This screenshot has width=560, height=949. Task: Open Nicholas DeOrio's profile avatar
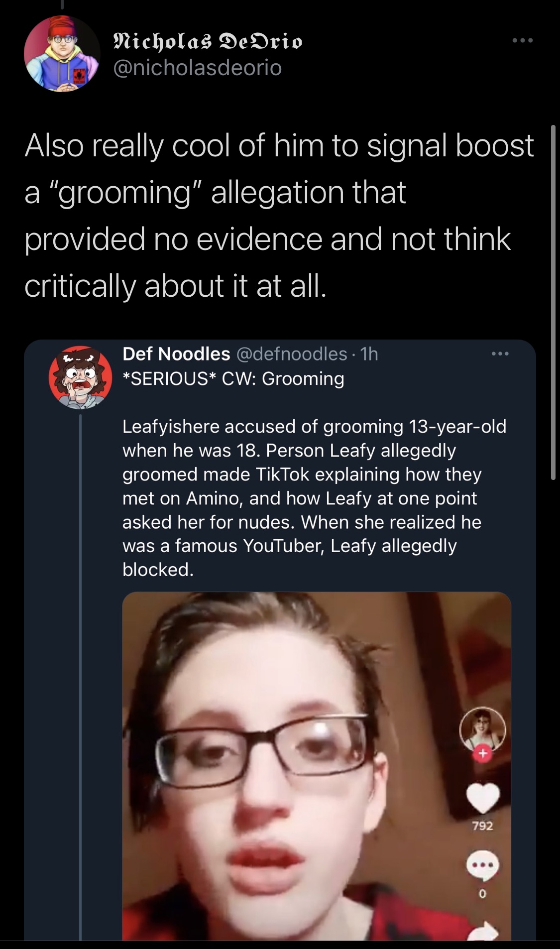pyautogui.click(x=62, y=54)
